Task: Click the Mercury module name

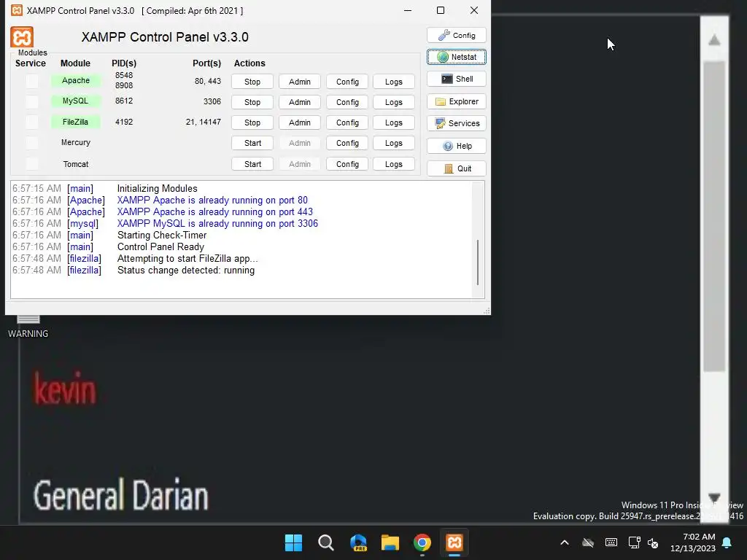Action: pyautogui.click(x=76, y=142)
